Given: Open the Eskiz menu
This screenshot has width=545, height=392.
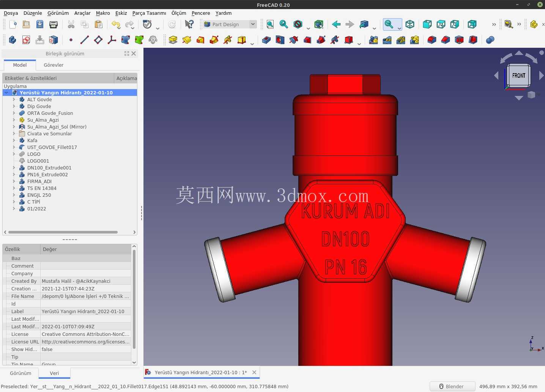Looking at the screenshot, I should [x=121, y=13].
